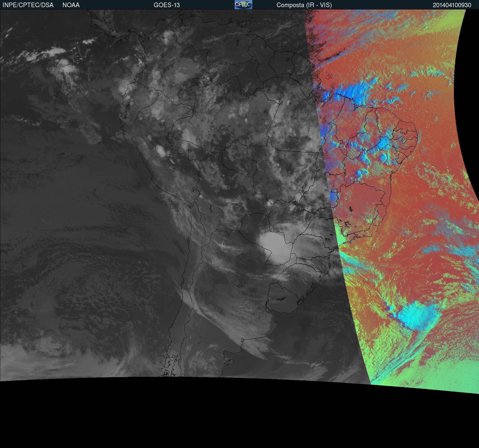
Task: Click the NOAA label in header
Action: [x=71, y=5]
